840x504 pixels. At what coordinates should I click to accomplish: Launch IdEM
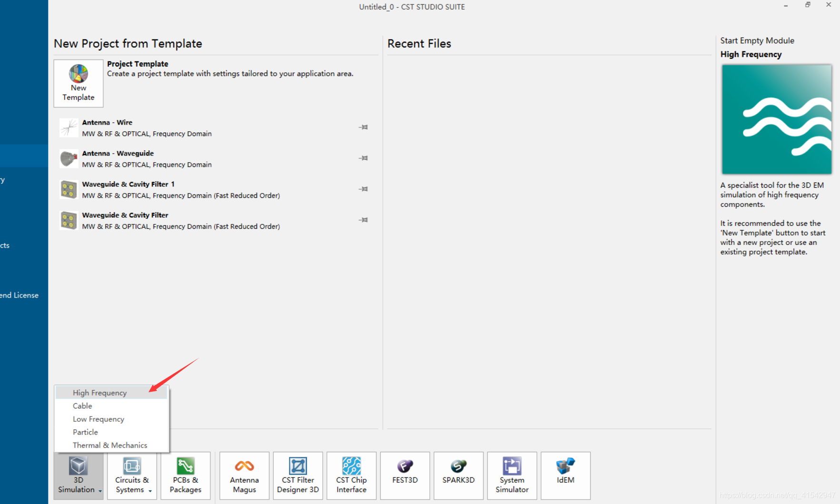point(566,475)
